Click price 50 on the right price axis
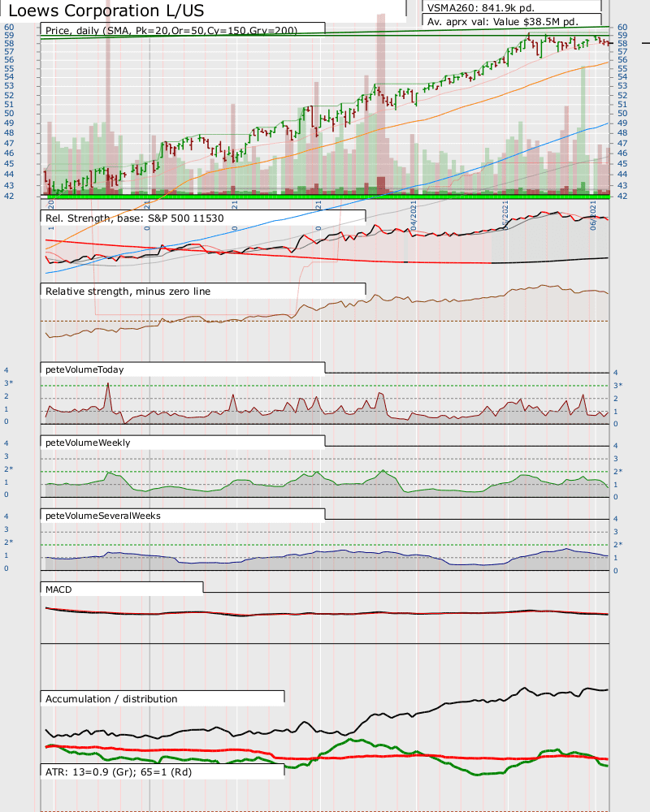 [622, 113]
